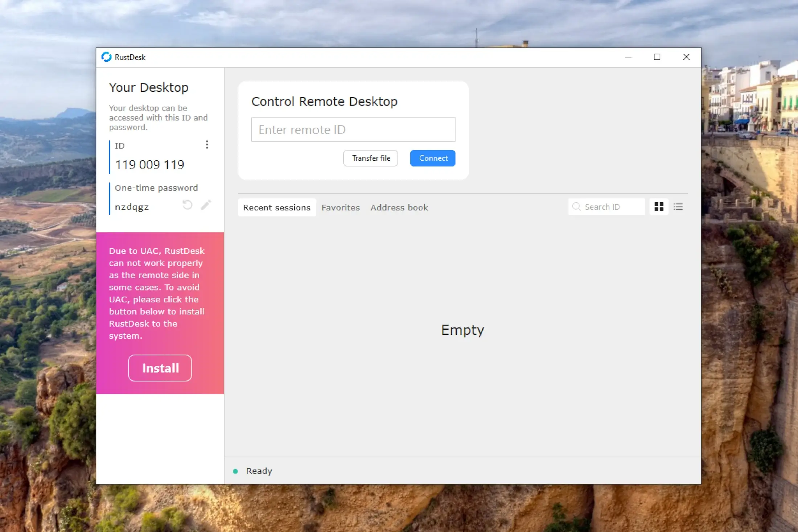Edit the one-time password with pencil icon
This screenshot has height=532, width=798.
[x=206, y=205]
